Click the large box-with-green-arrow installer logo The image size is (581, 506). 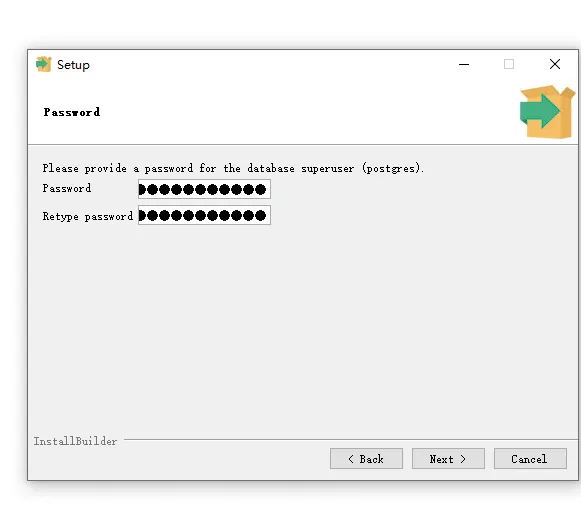click(547, 111)
